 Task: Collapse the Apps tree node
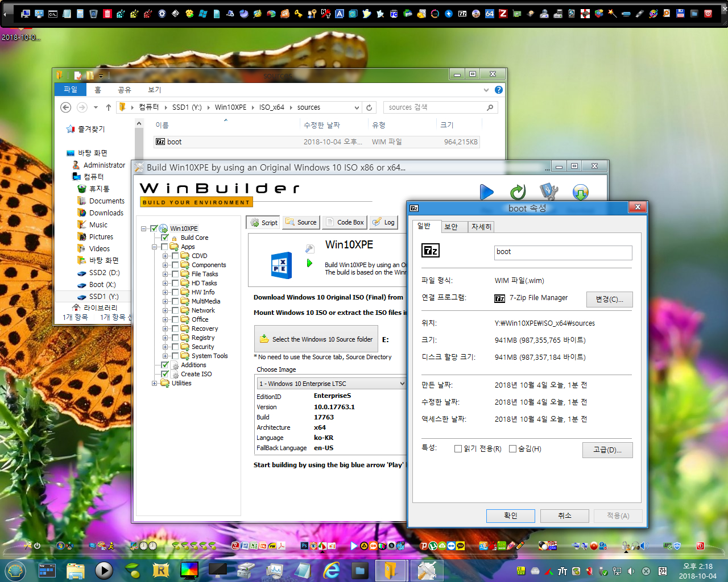pyautogui.click(x=155, y=247)
